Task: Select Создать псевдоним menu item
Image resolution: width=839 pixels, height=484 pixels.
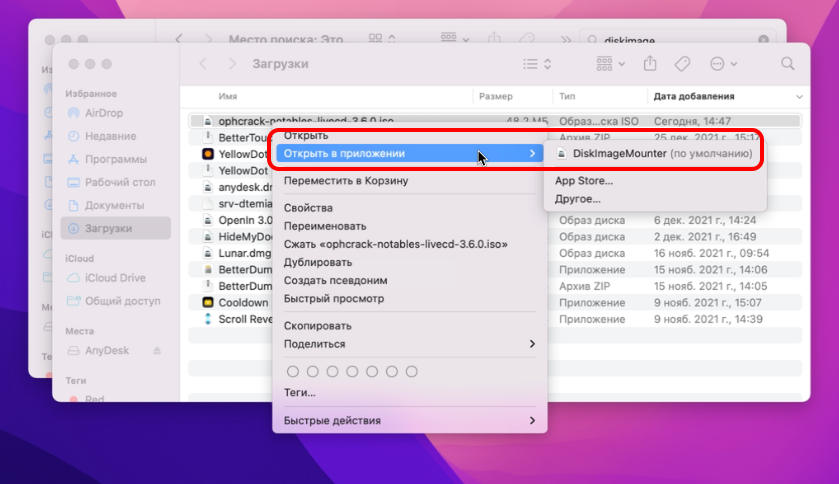Action: (409, 281)
